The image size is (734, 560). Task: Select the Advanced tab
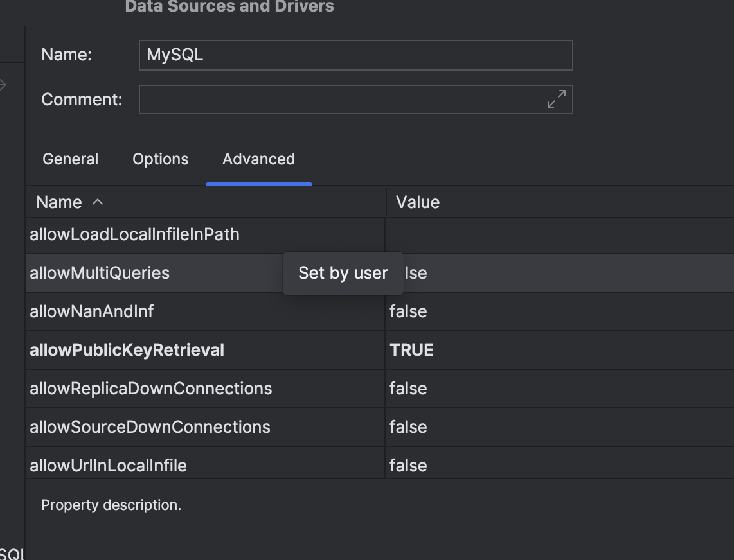pyautogui.click(x=258, y=159)
